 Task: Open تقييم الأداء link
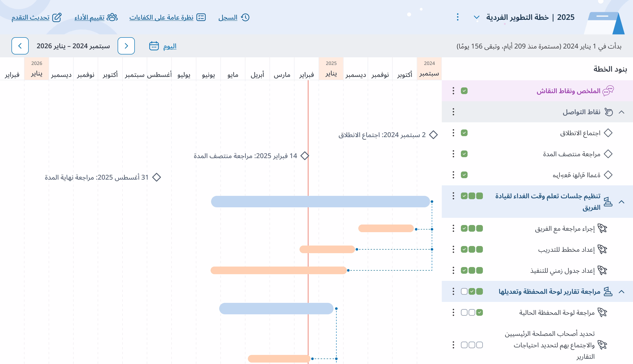pos(89,17)
